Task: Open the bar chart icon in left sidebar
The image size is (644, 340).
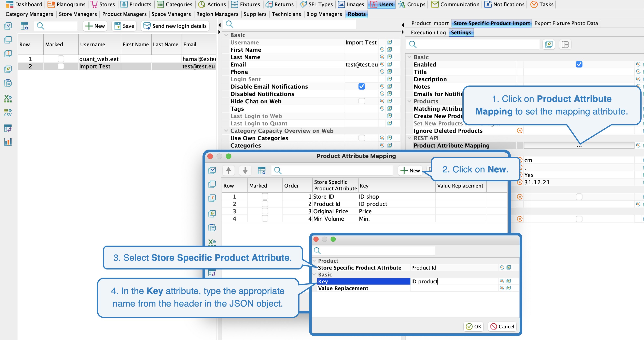Action: tap(8, 142)
